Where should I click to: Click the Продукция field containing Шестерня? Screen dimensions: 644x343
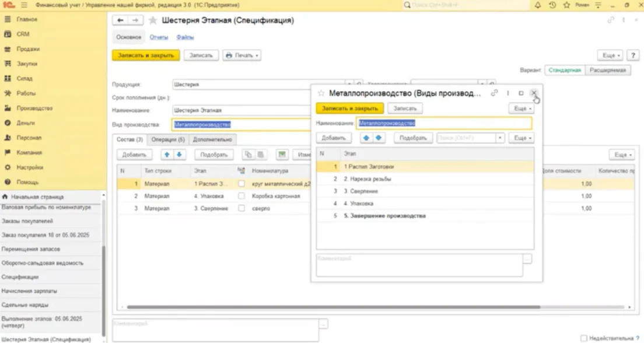click(259, 84)
